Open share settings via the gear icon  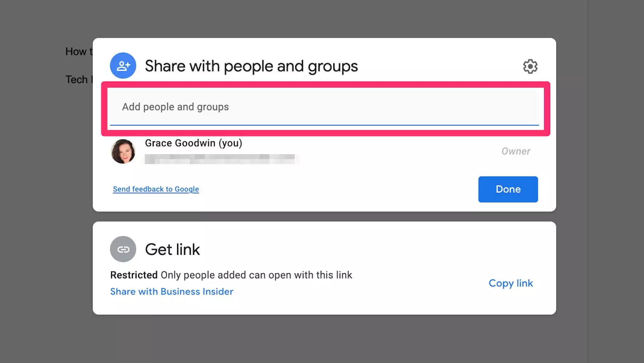530,66
